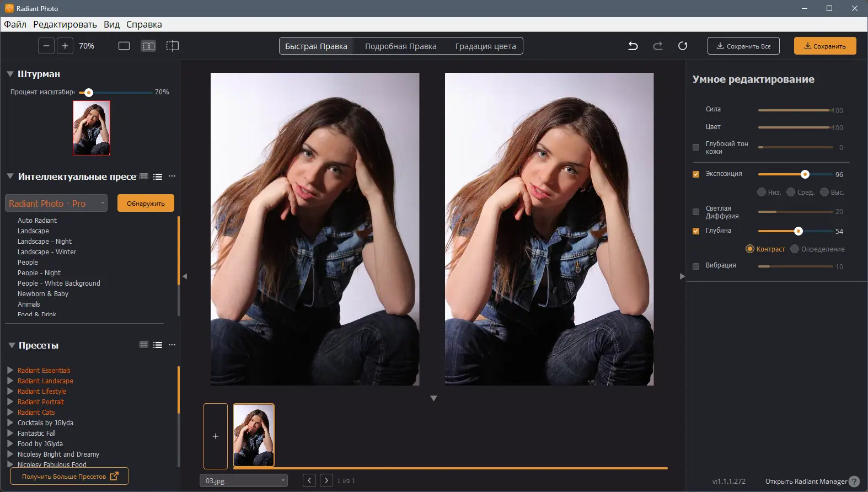868x492 pixels.
Task: Open the 03.jpg file dropdown
Action: (x=244, y=480)
